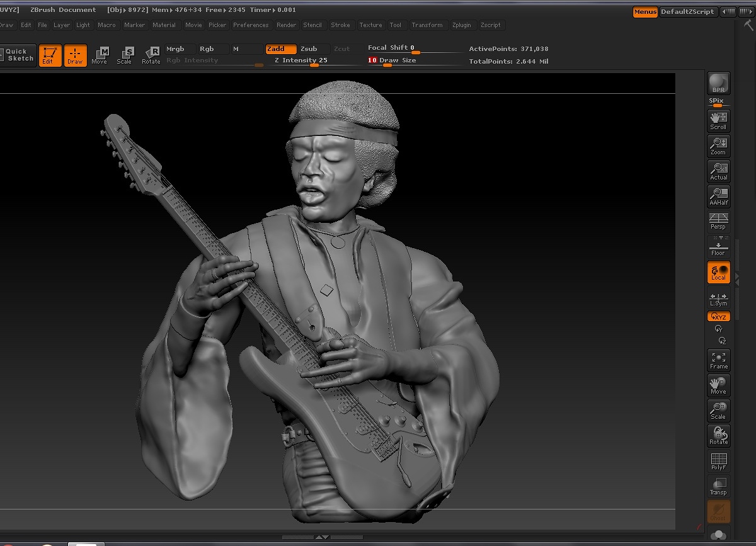Screen dimensions: 756x546
Task: Open the Marker menu
Action: click(x=134, y=25)
